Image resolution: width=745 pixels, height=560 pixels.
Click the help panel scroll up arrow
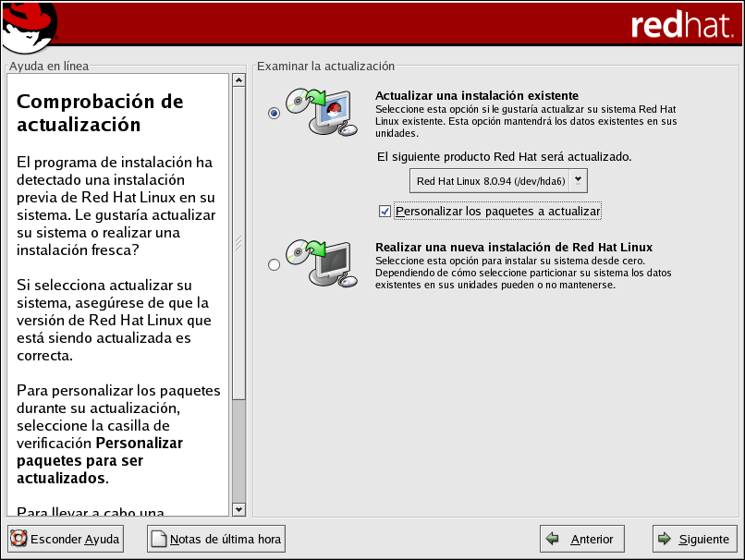pos(239,80)
